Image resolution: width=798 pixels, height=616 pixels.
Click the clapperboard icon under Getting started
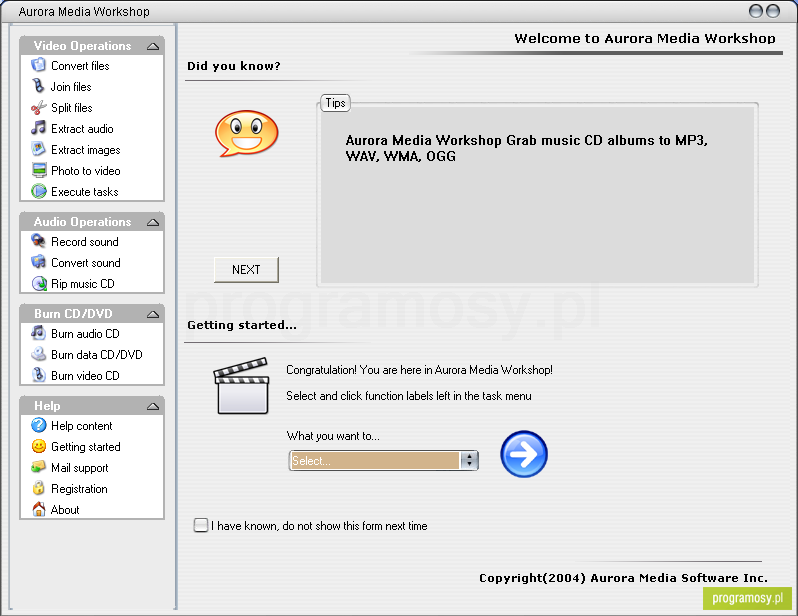pos(242,386)
